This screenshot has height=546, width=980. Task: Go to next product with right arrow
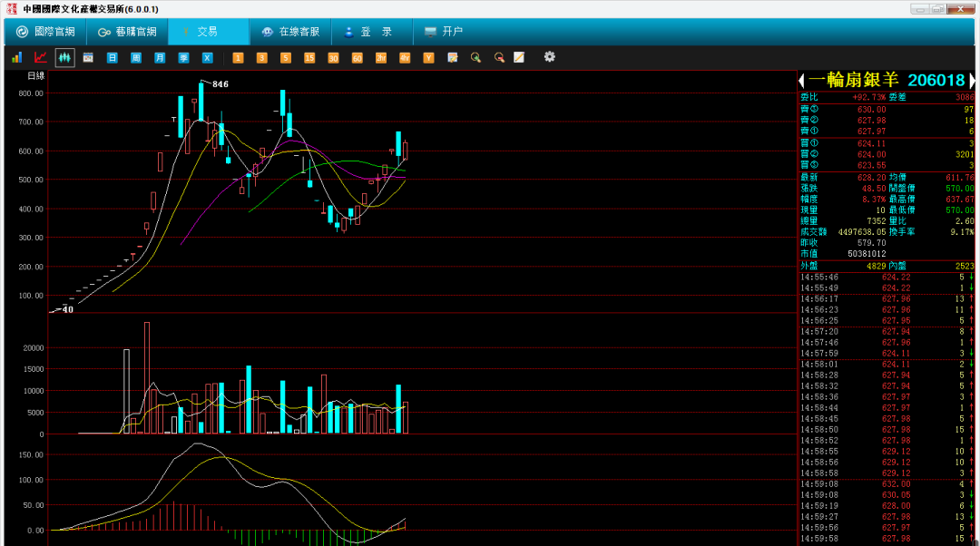tap(972, 81)
